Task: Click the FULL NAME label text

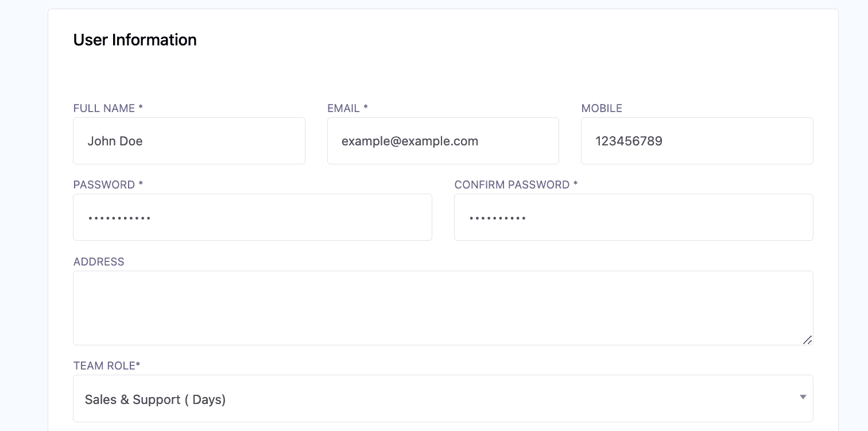Action: tap(104, 109)
